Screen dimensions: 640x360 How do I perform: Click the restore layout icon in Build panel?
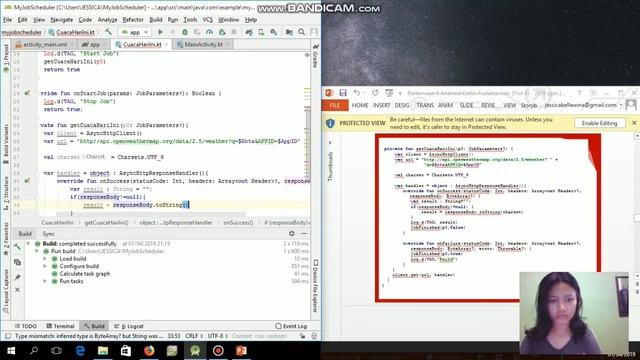17,262
